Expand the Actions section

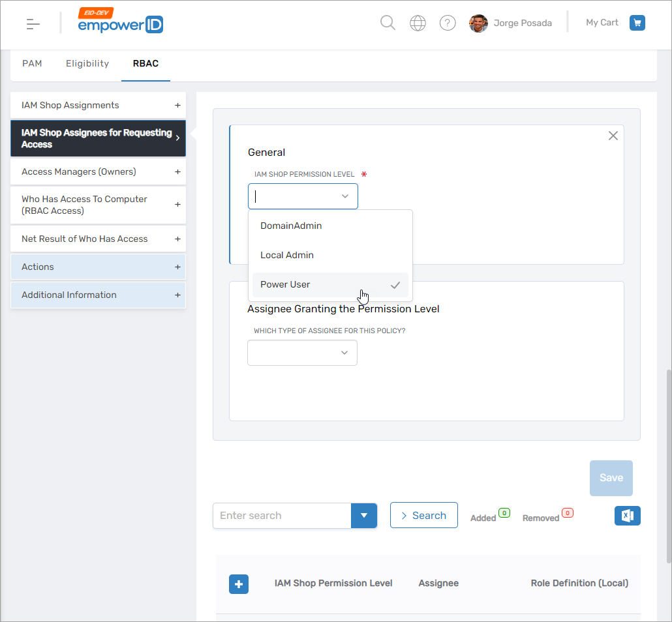(x=177, y=267)
